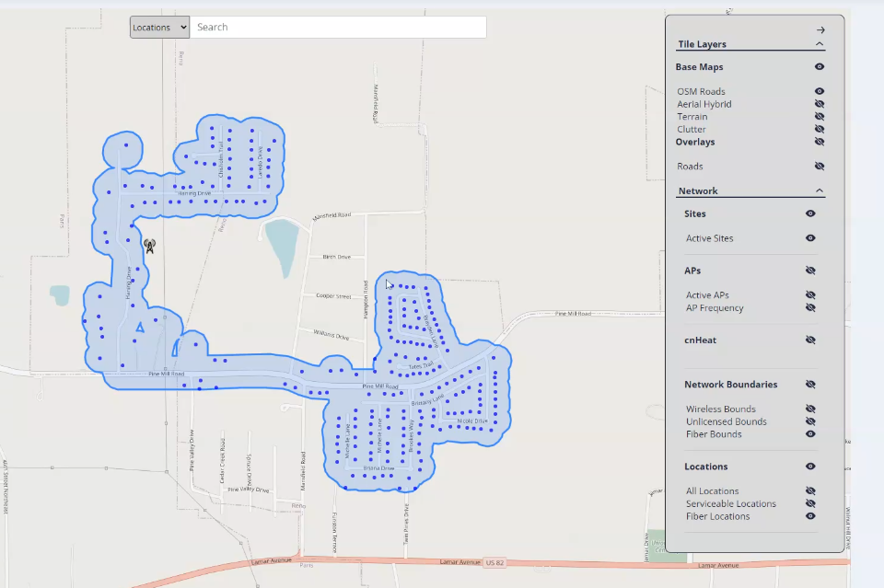884x588 pixels.
Task: Click the Base Maps label
Action: [699, 66]
